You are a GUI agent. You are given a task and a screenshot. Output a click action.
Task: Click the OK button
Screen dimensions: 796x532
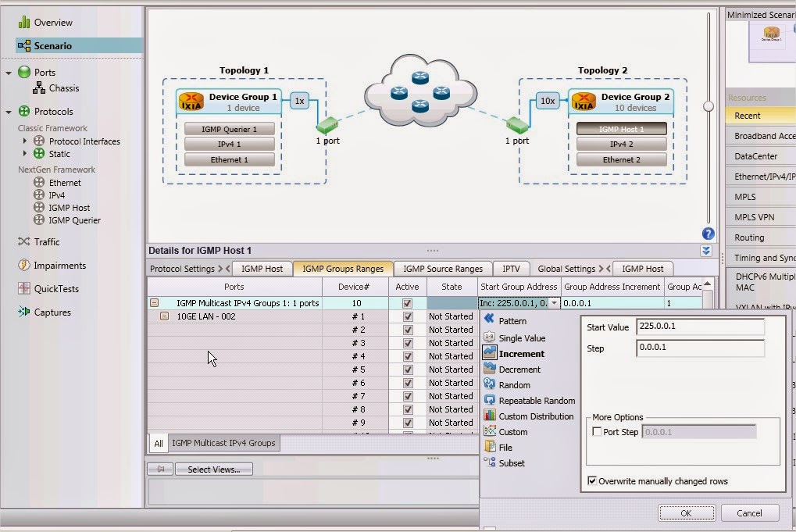(x=686, y=513)
